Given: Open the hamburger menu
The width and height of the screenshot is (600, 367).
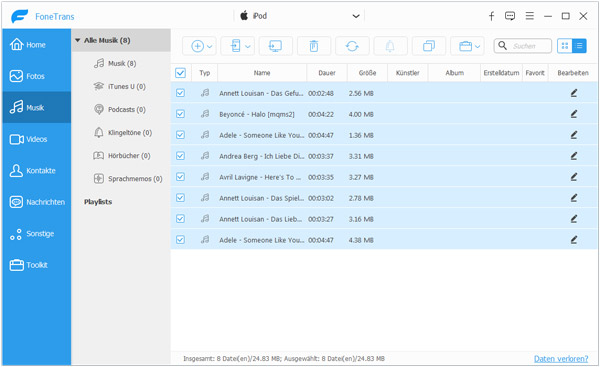Looking at the screenshot, I should [x=530, y=16].
